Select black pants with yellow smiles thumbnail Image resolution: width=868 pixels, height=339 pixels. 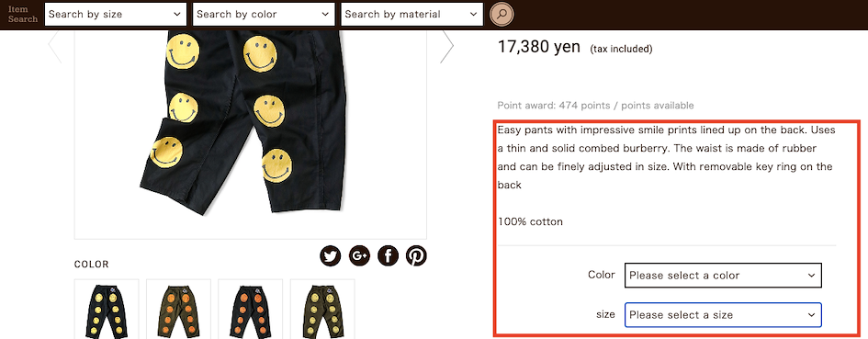click(107, 309)
